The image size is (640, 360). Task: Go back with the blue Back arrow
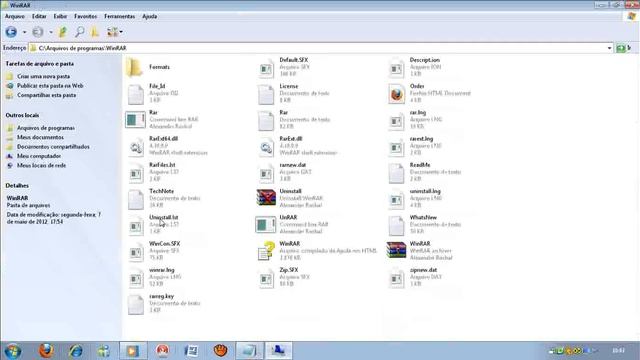(x=11, y=32)
